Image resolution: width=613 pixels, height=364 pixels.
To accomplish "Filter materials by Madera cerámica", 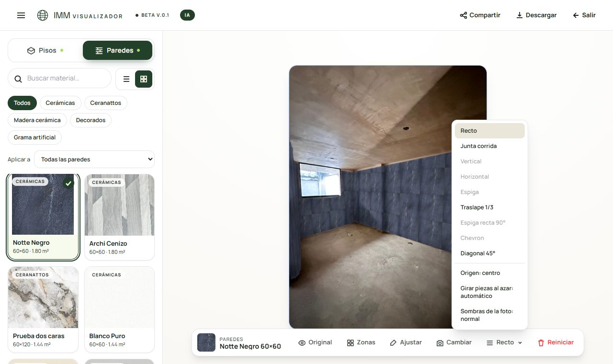I will click(37, 120).
